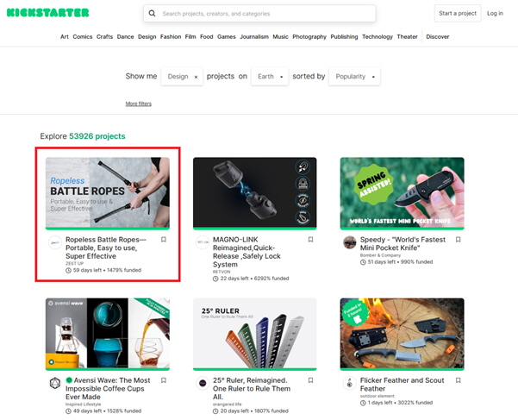Click the ZEST UP creator name
The image size is (518, 420).
pyautogui.click(x=74, y=264)
